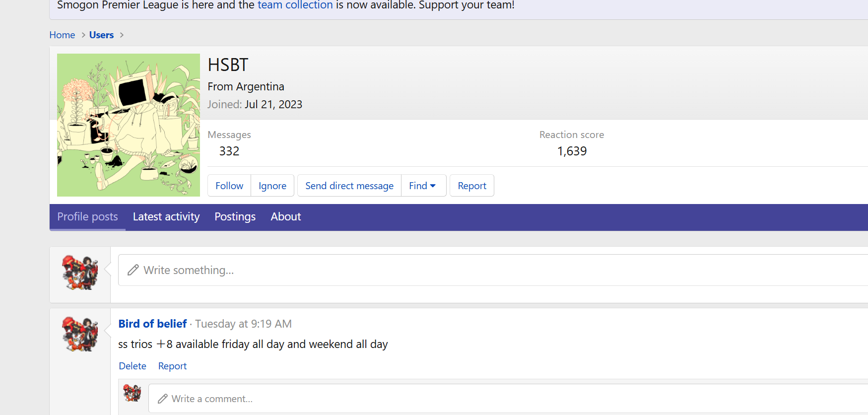Open the Postings tab
Screen dimensions: 868x415
[x=235, y=217]
